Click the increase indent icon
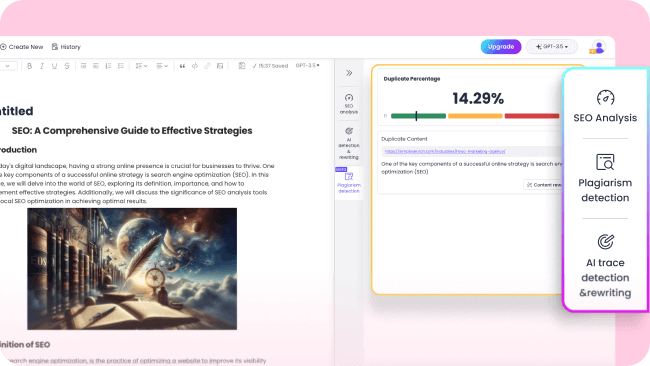Image resolution: width=650 pixels, height=366 pixels. click(x=83, y=66)
